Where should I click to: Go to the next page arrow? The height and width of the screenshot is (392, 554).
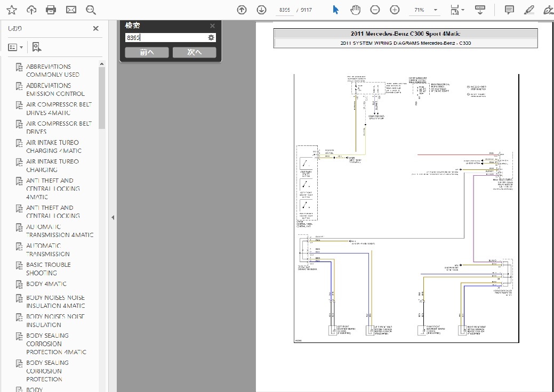[x=261, y=10]
